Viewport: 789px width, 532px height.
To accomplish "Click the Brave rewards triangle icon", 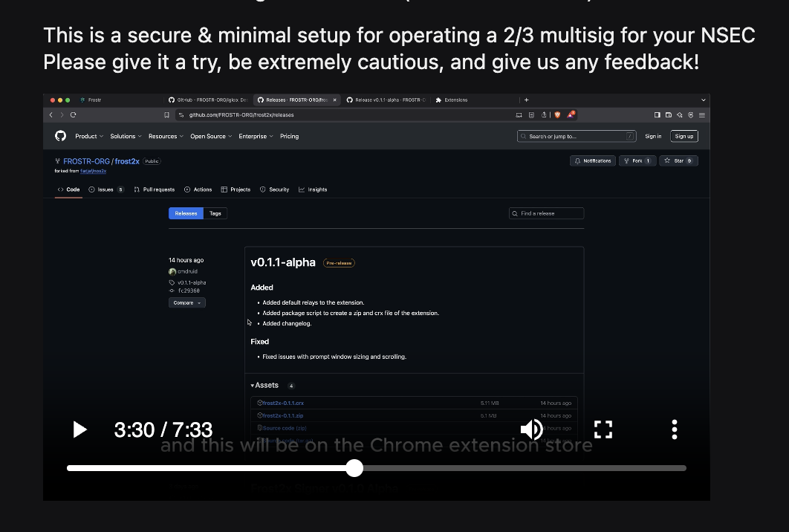I will pyautogui.click(x=571, y=114).
